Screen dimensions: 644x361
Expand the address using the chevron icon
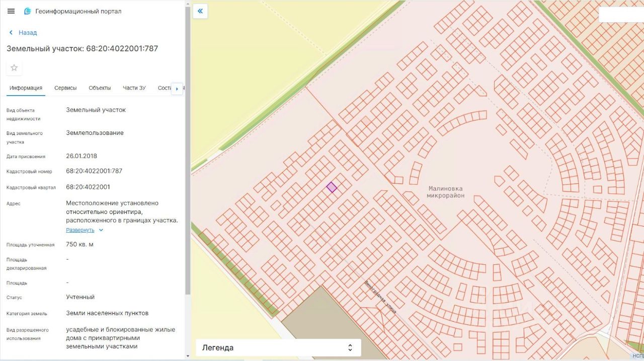[101, 230]
